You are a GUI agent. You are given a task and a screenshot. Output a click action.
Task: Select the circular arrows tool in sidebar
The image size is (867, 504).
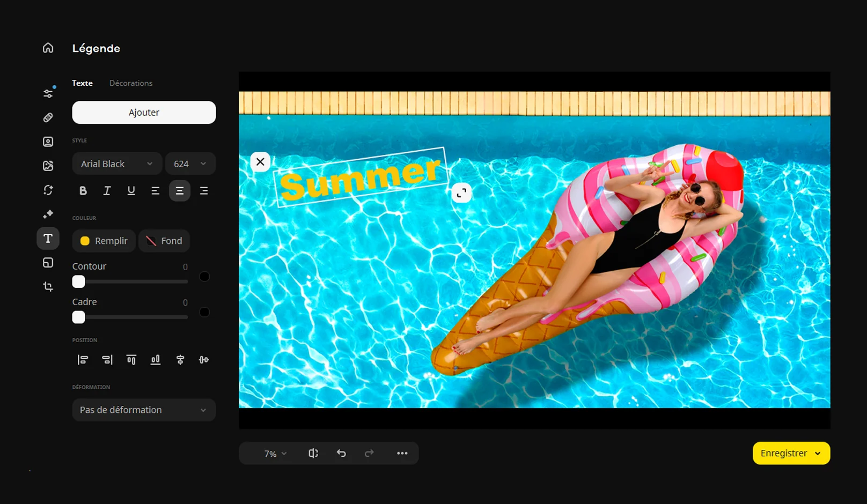[48, 190]
